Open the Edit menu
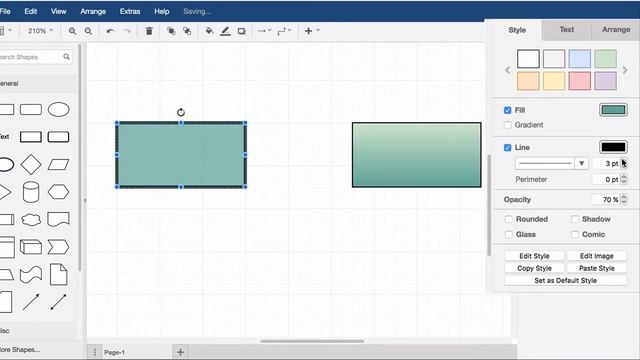Screen dimensions: 640x360 [31, 11]
